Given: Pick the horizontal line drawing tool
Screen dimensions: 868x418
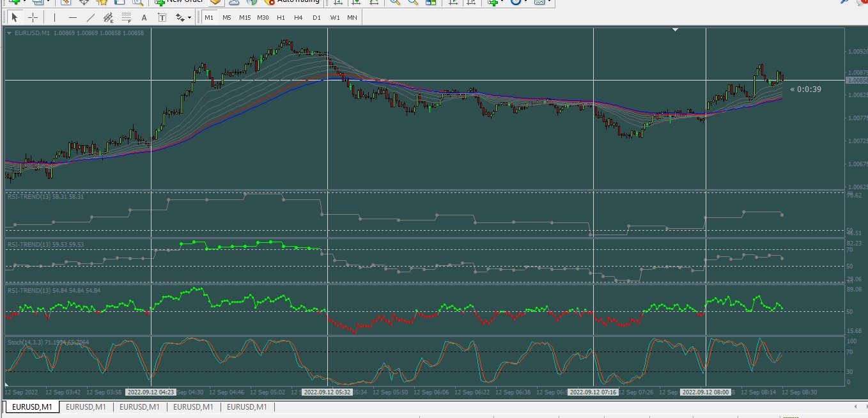Looking at the screenshot, I should coord(72,17).
